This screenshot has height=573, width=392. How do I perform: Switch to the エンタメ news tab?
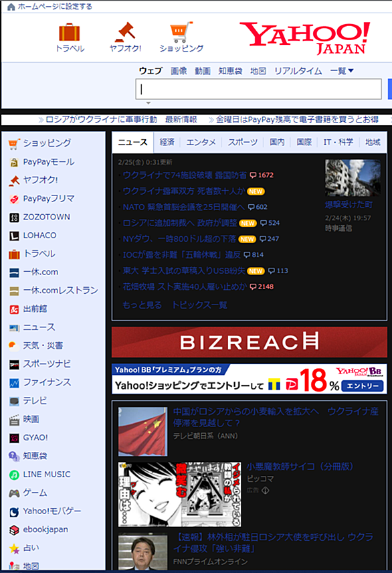click(201, 142)
